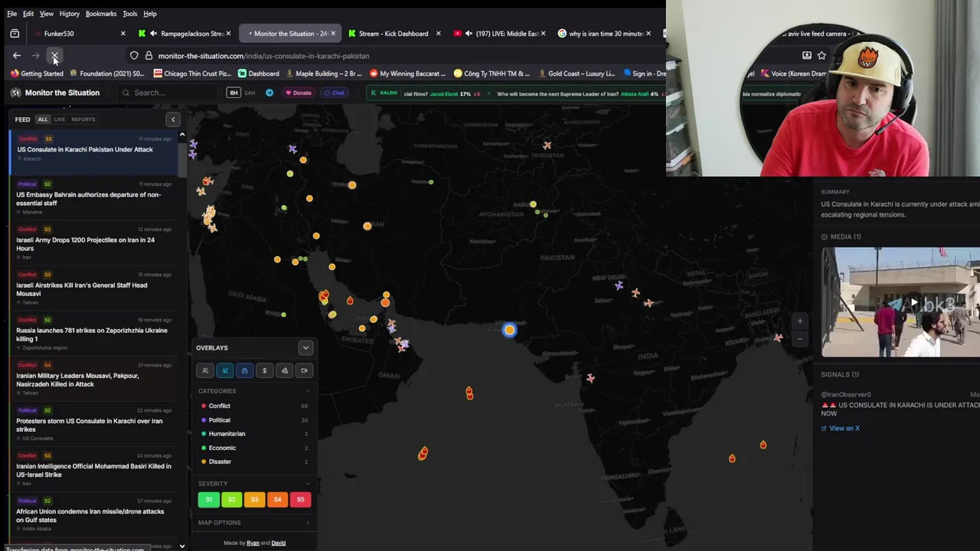This screenshot has height=551, width=980.
Task: Close the Stream - Kick Dashboard tab
Action: (438, 34)
